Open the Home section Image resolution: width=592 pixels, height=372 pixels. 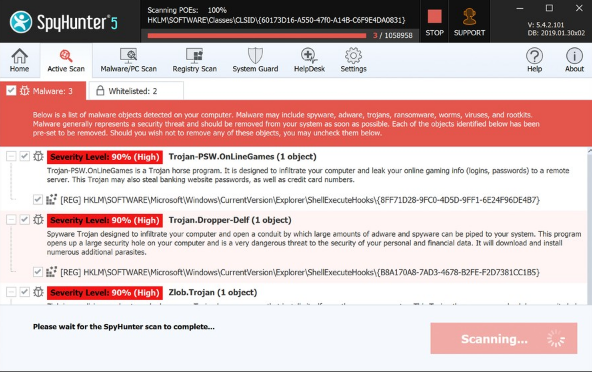pyautogui.click(x=19, y=60)
